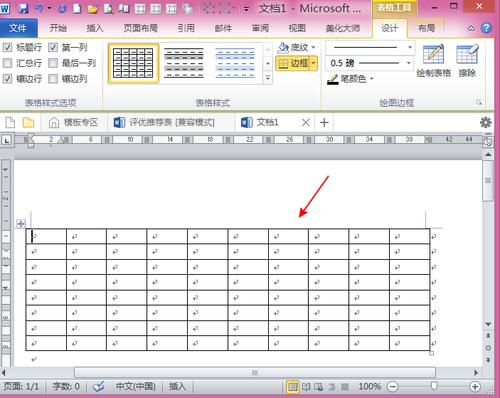Enable the 汇总行 total row checkbox

click(x=7, y=63)
